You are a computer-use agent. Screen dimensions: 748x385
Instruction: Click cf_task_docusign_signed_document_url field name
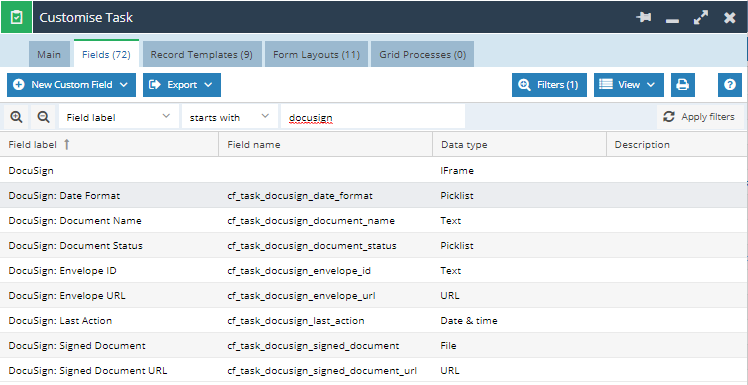322,370
